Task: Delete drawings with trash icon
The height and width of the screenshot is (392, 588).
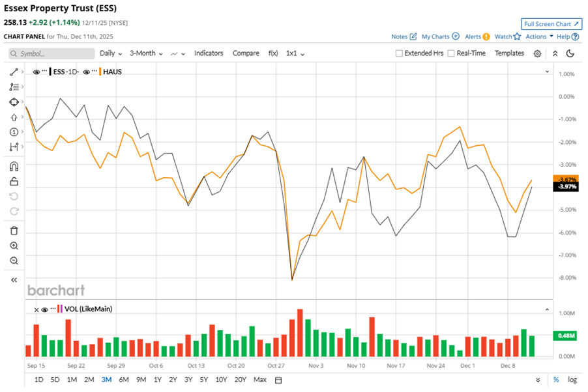Action: tap(14, 231)
